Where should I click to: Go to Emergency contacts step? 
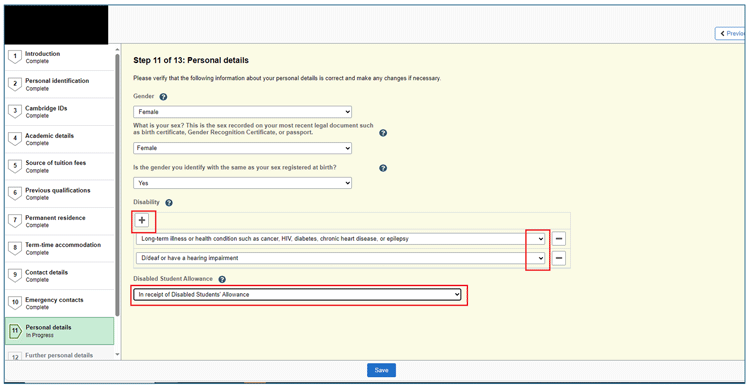(x=60, y=303)
